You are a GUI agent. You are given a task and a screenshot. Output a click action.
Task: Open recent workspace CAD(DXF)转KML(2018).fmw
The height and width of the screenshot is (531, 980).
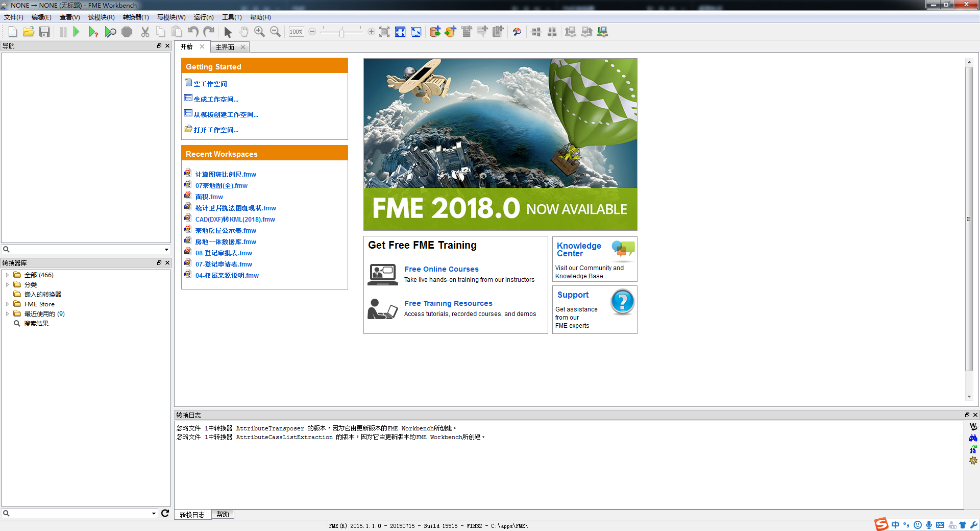click(235, 219)
